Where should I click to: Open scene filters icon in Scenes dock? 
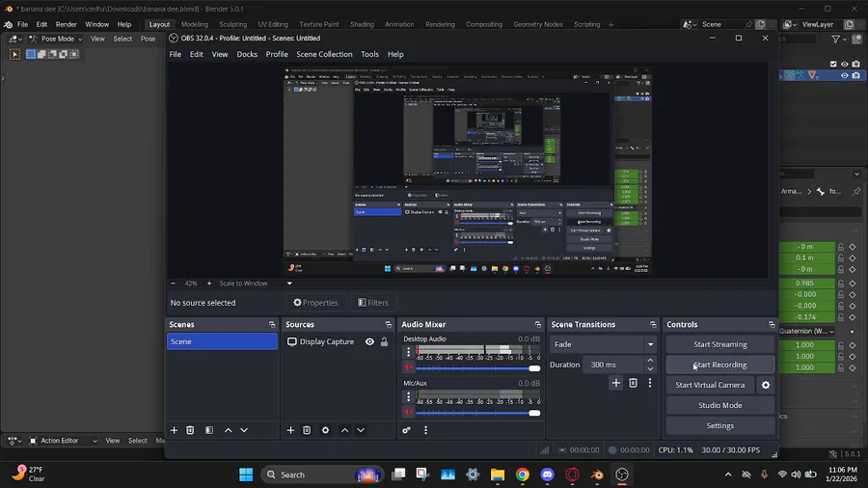[x=209, y=430]
